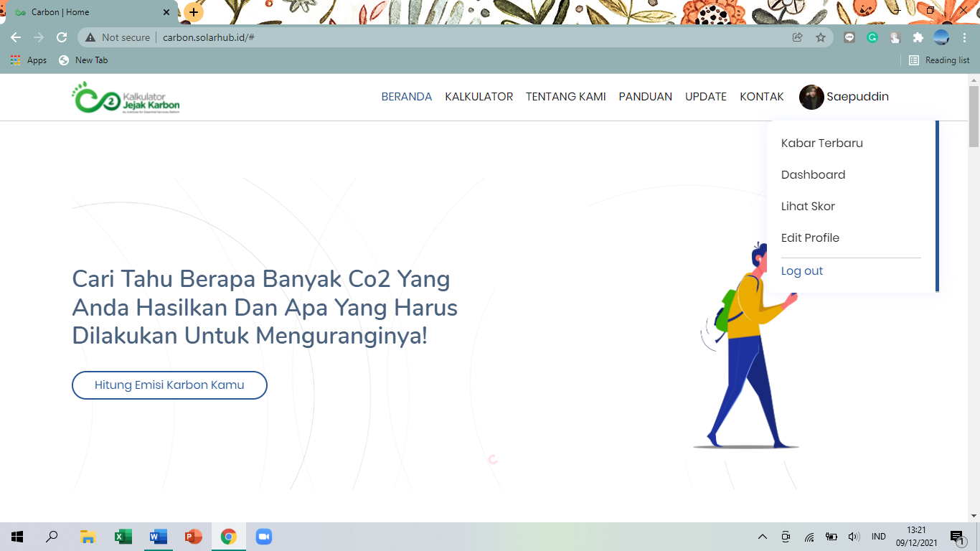Click the Kalkulator Jejak Karbon logo
The width and height of the screenshot is (980, 551).
point(126,97)
